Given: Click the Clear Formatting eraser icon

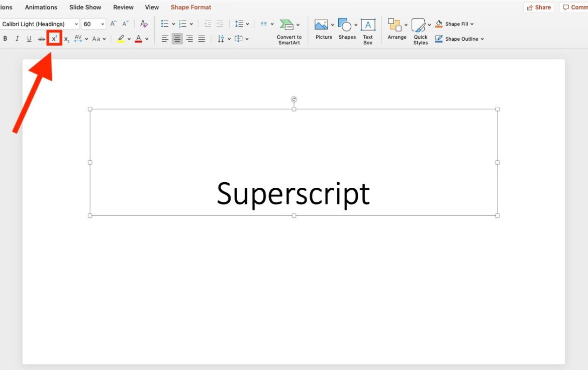Looking at the screenshot, I should tap(144, 24).
